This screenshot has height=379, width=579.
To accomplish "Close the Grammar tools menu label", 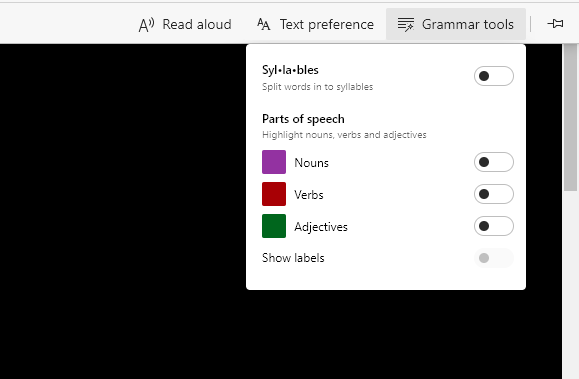I will tap(467, 24).
